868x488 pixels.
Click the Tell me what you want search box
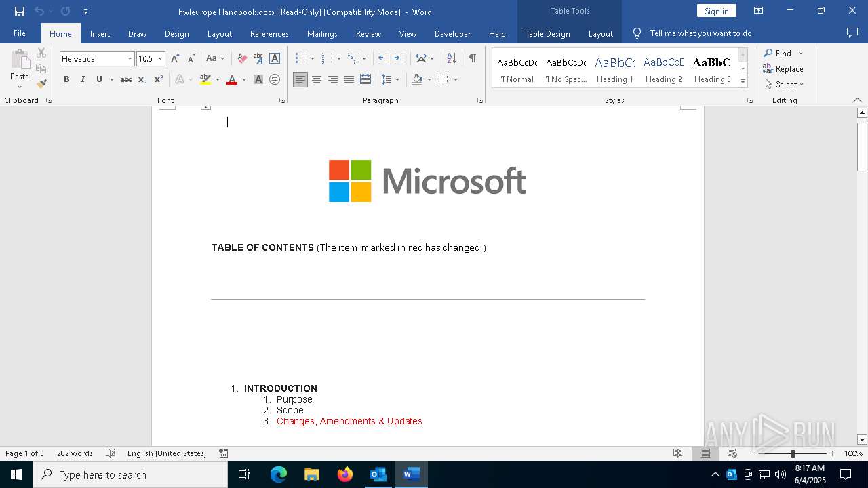[x=701, y=33]
